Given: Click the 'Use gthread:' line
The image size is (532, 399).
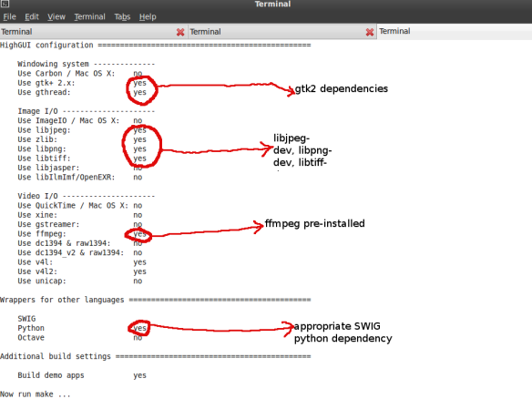Looking at the screenshot, I should click(82, 92).
